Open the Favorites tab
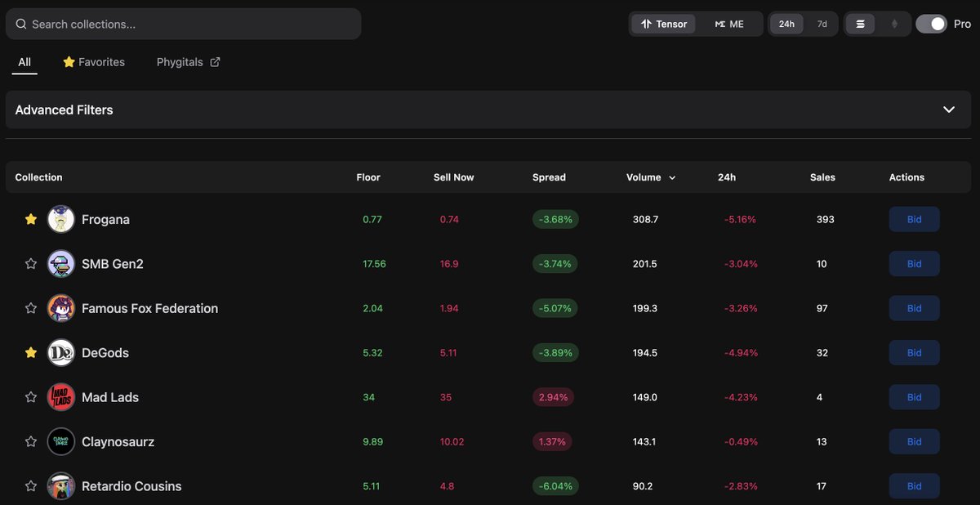The image size is (980, 505). tap(94, 62)
